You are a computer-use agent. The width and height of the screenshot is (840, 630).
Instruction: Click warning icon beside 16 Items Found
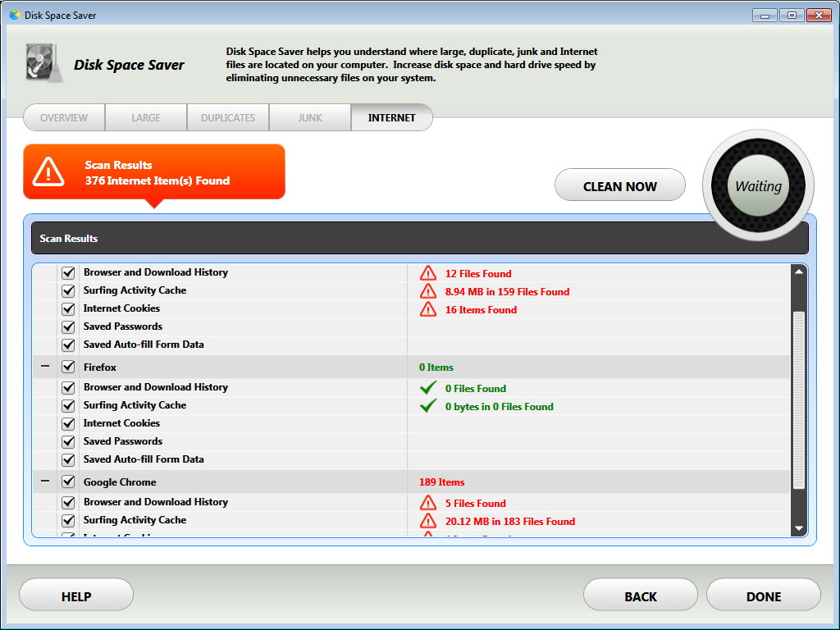click(x=427, y=309)
